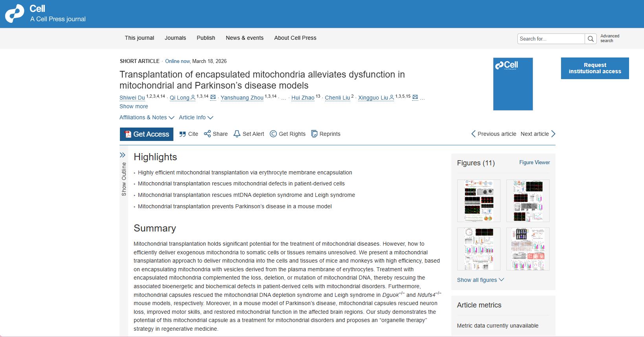Click the Get Rights copyright icon
Image resolution: width=644 pixels, height=337 pixels.
(273, 134)
